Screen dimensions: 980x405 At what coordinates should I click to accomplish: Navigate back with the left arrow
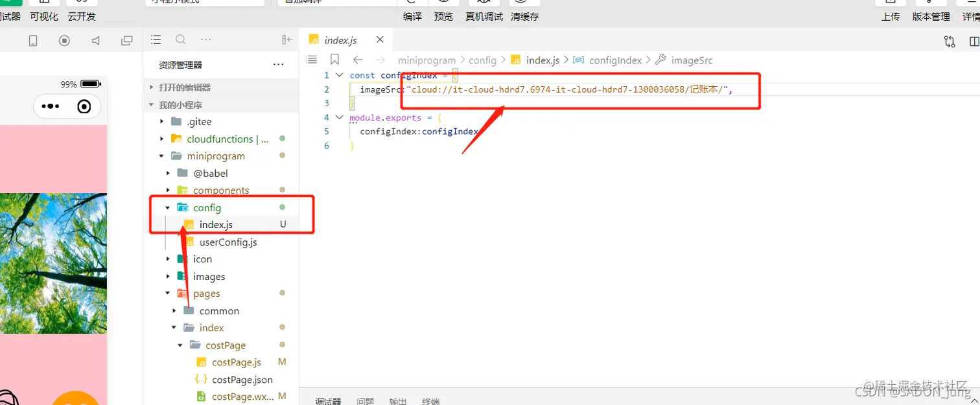coord(358,60)
